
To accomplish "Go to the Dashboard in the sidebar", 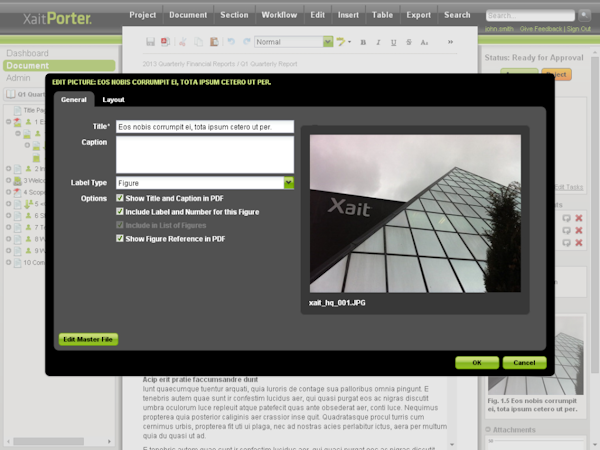I will [27, 53].
